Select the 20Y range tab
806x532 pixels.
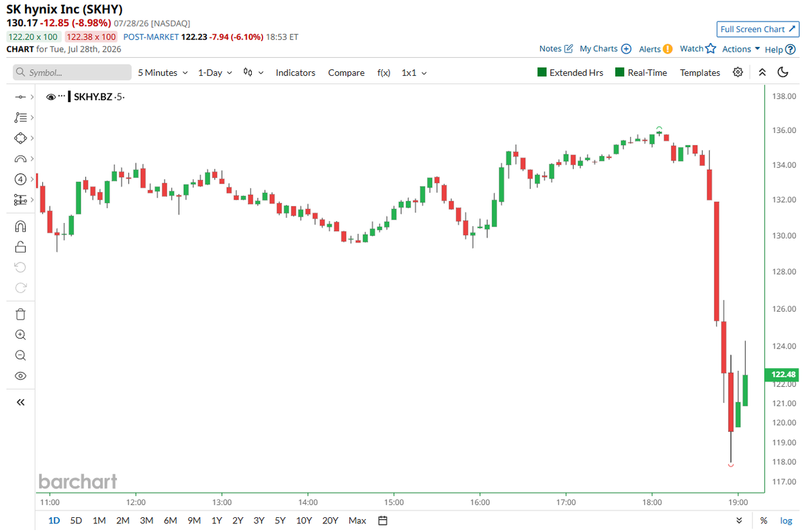(x=330, y=521)
